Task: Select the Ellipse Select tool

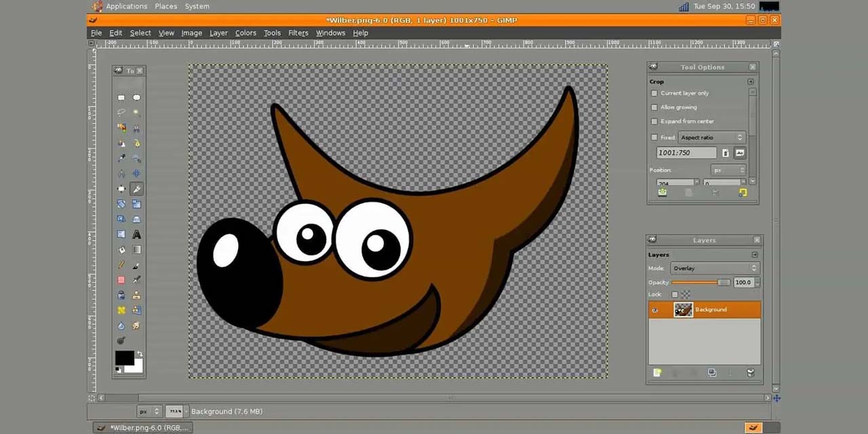Action: 136,97
